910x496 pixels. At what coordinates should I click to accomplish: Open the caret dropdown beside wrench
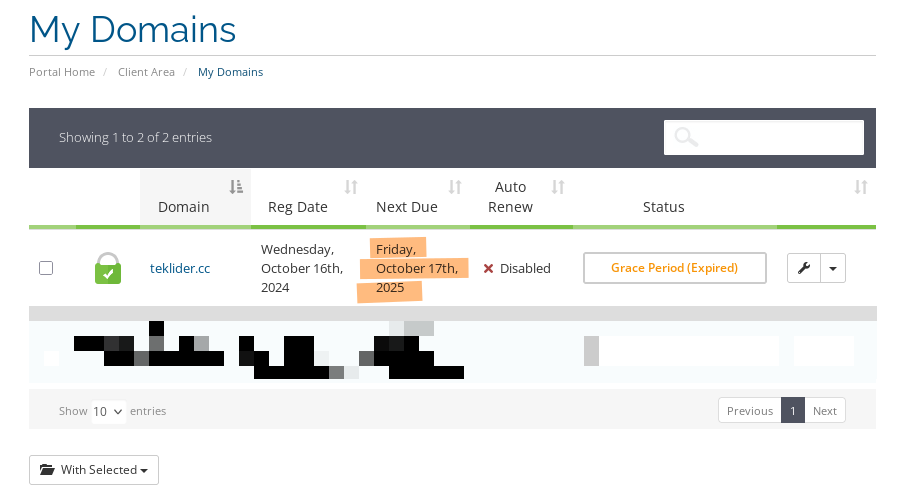(833, 268)
